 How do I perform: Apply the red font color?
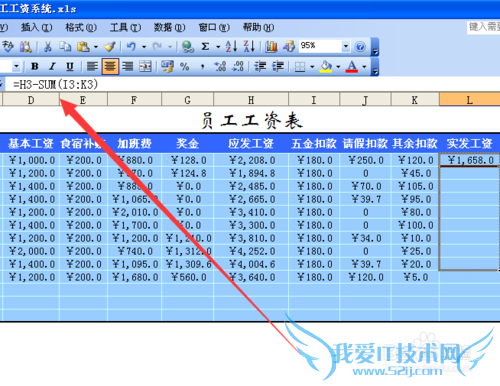[352, 67]
